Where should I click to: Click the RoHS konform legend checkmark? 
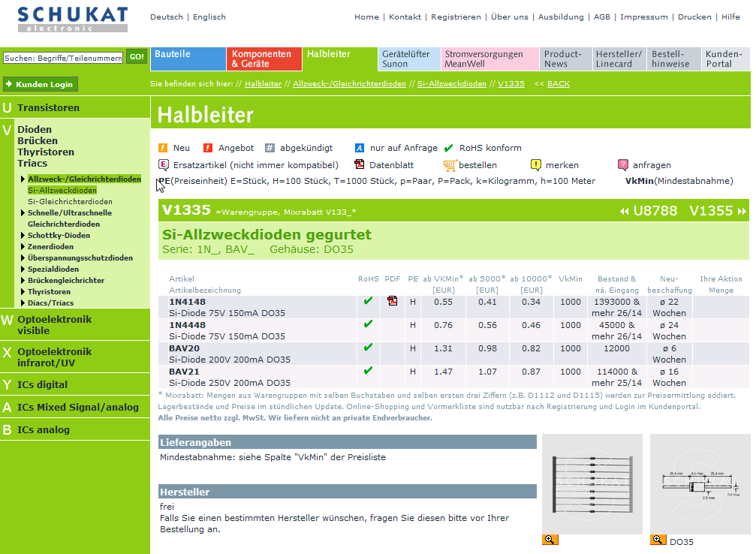pos(449,148)
